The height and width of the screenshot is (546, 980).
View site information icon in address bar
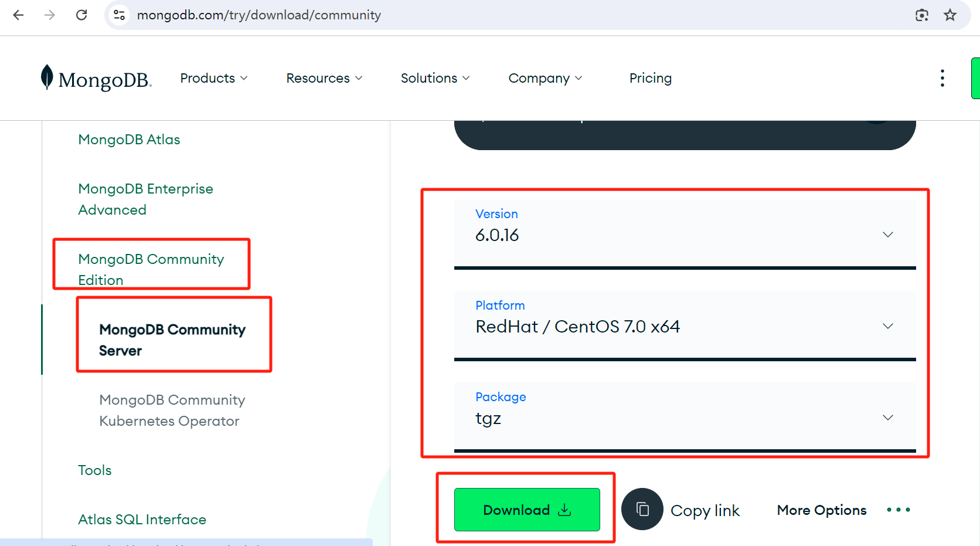click(120, 15)
